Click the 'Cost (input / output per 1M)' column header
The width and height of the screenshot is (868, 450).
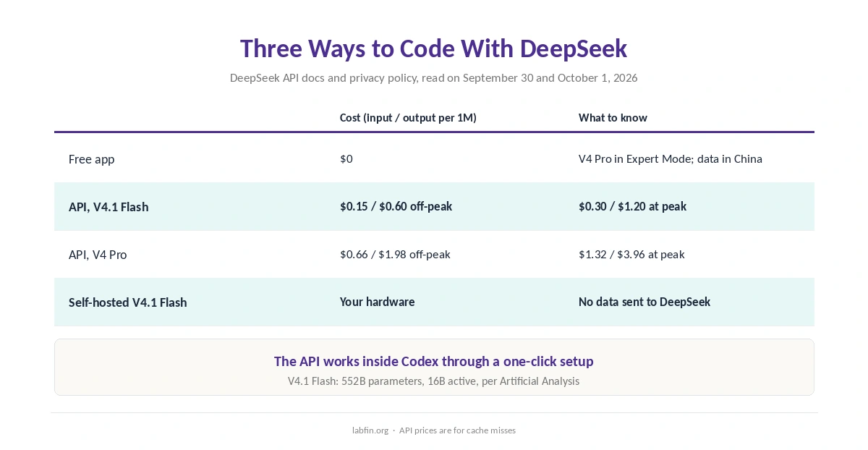(x=408, y=117)
